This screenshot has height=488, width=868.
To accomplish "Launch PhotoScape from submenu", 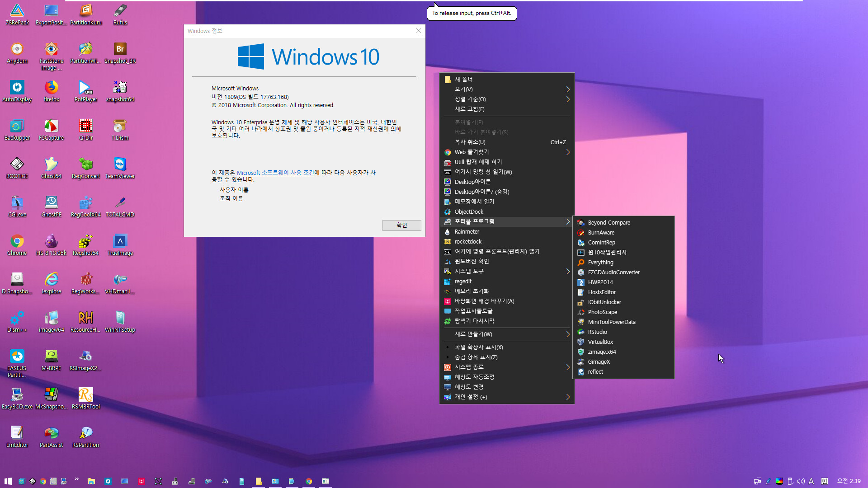I will 623,312.
